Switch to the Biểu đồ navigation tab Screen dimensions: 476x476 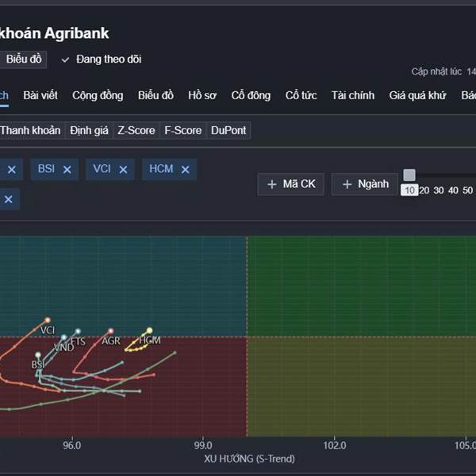[x=155, y=96]
